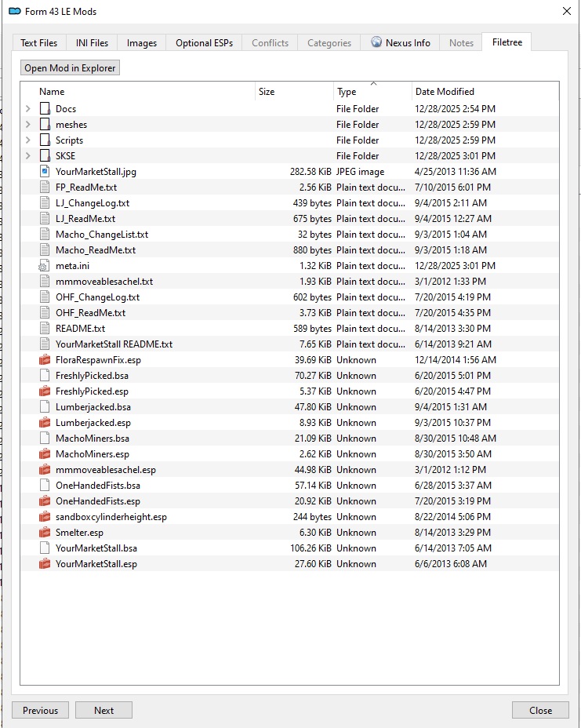Click the YourMarketStall.esp plugin icon
This screenshot has height=728, width=581.
pyautogui.click(x=45, y=564)
